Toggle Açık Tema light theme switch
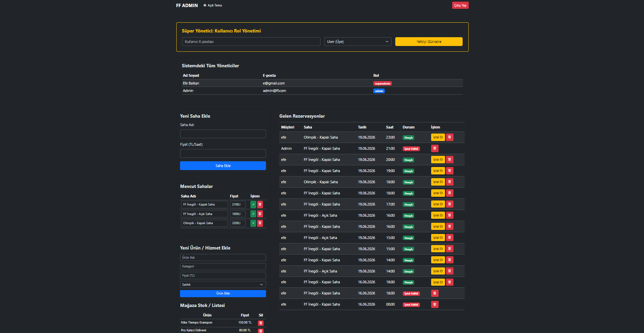Screen dimensions: 644x333 pyautogui.click(x=213, y=5)
